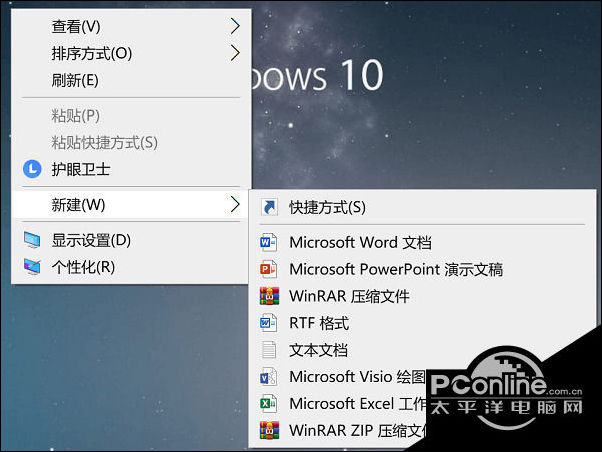The width and height of the screenshot is (602, 452).
Task: Open 显示设置(D) display settings
Action: [x=131, y=240]
